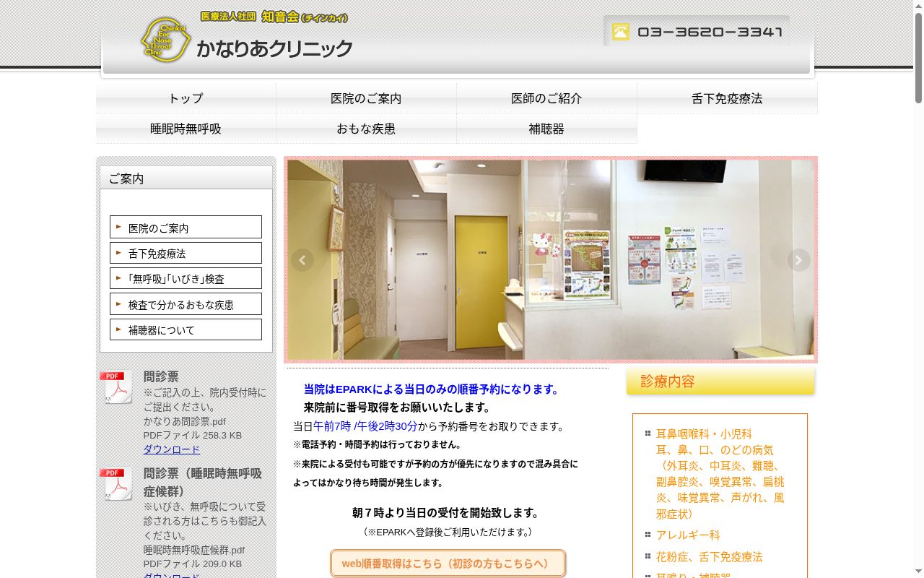The height and width of the screenshot is (578, 924).
Task: Click the 当院はEPARKによる当日のみの順番予約 notice
Action: click(432, 389)
